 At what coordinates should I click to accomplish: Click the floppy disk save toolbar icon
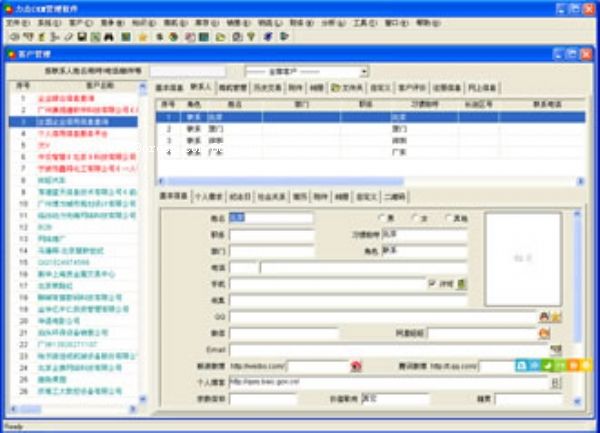82,37
